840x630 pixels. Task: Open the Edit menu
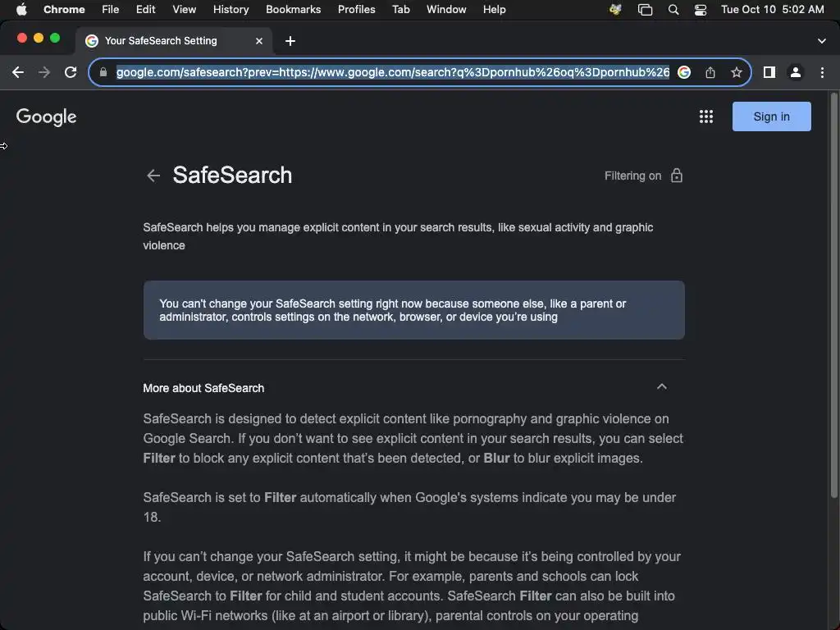(145, 10)
